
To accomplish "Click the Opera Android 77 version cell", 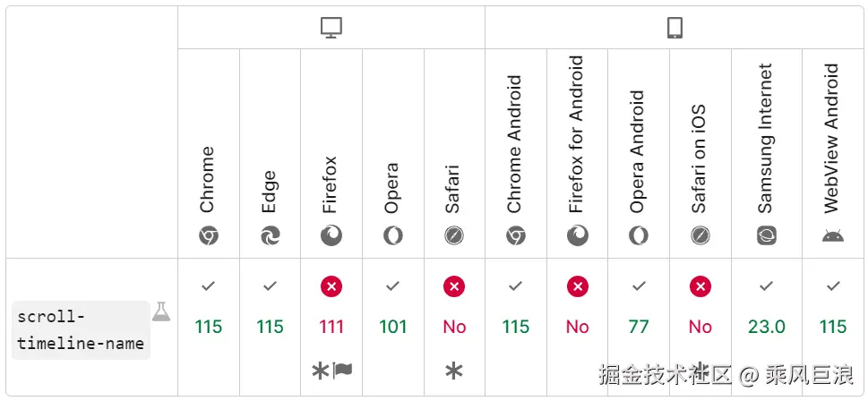I will click(639, 327).
